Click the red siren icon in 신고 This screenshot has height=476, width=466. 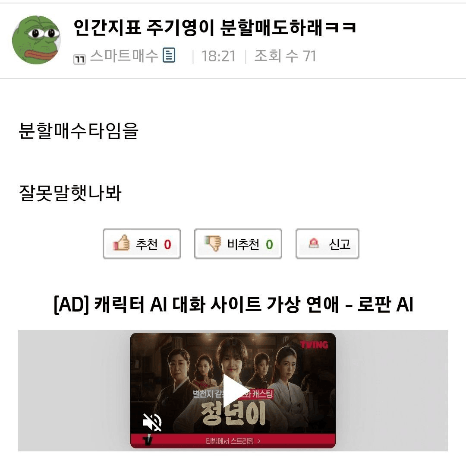pos(314,243)
